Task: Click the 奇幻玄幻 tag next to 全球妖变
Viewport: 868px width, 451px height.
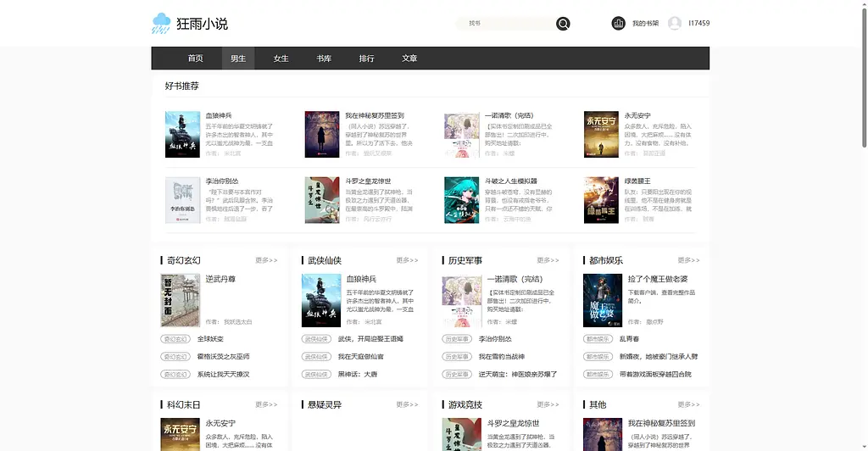Action: (x=175, y=339)
